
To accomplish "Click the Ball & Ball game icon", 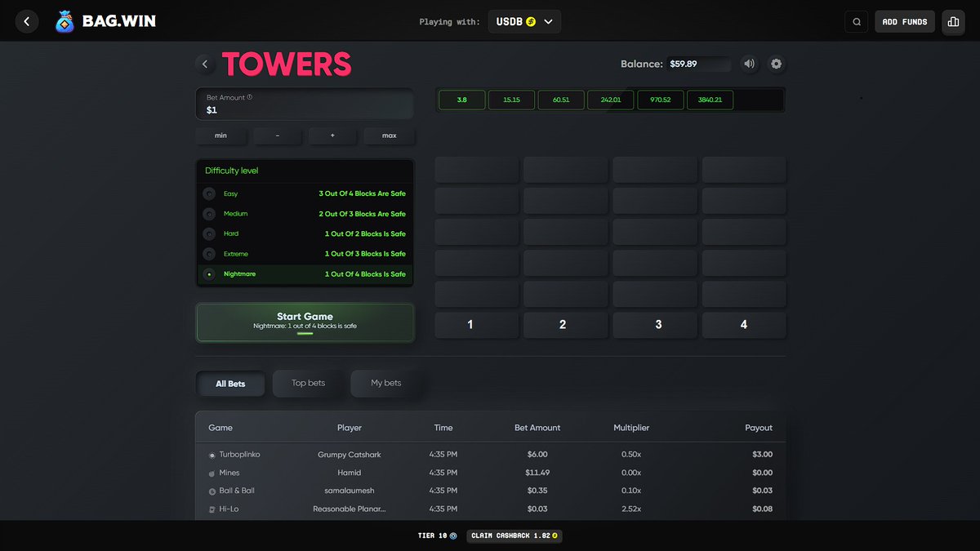I will pyautogui.click(x=211, y=490).
